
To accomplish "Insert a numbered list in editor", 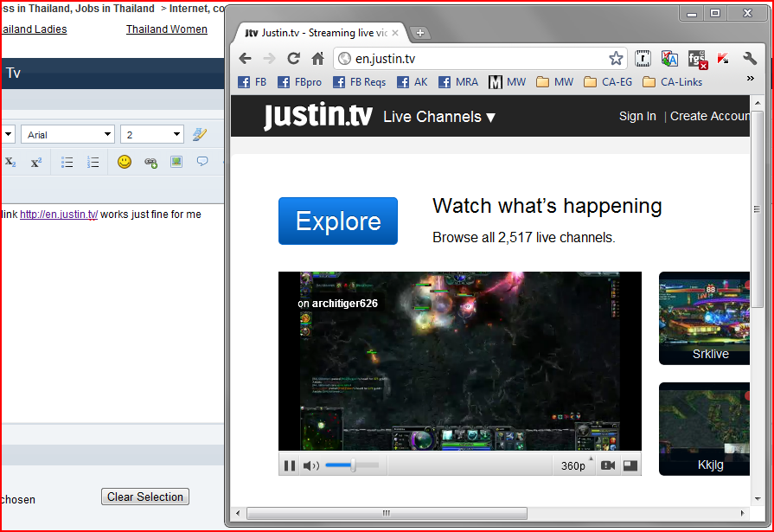I will [x=93, y=162].
